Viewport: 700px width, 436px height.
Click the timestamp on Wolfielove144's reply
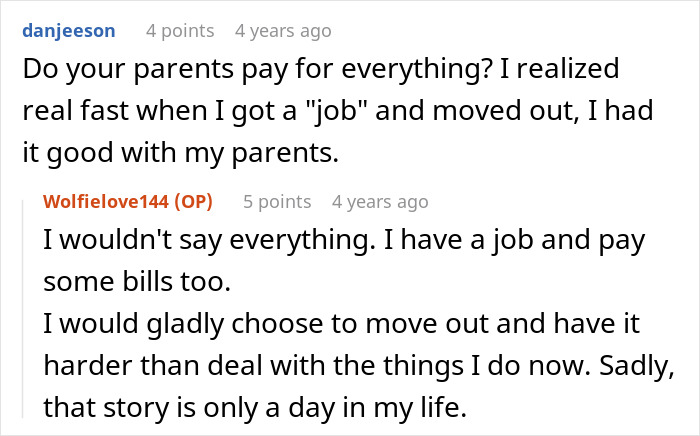click(x=380, y=202)
